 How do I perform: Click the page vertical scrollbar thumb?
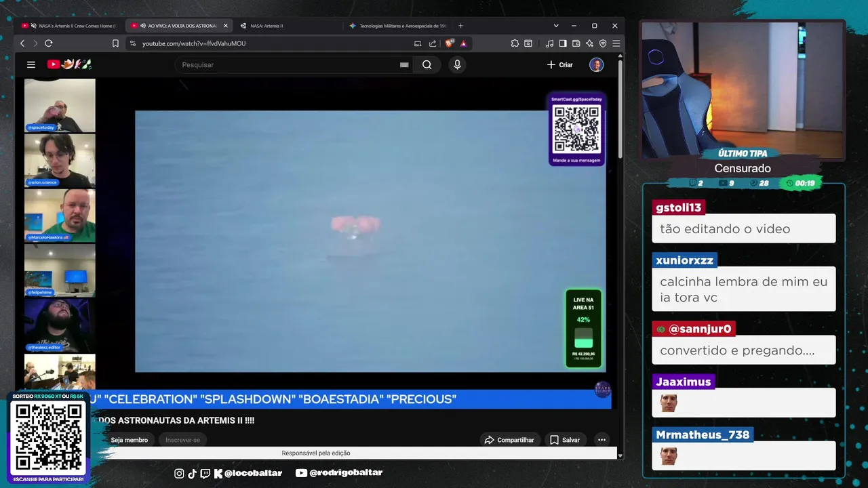tap(620, 108)
